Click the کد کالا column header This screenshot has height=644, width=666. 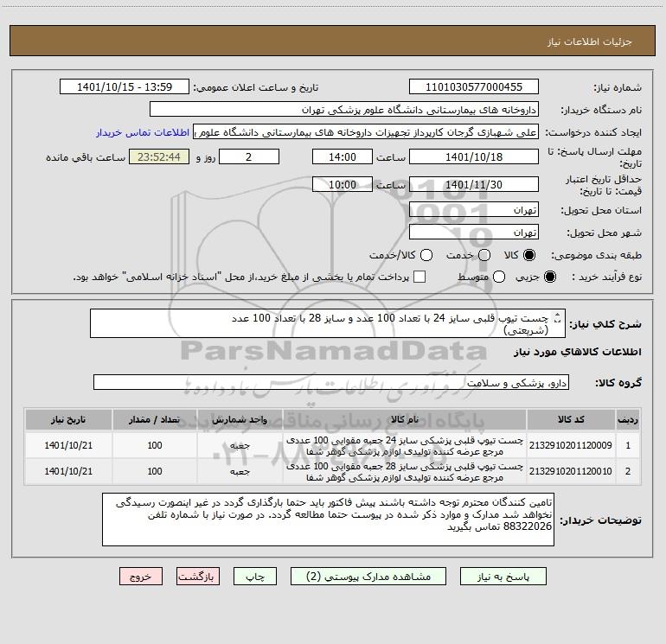(x=571, y=420)
